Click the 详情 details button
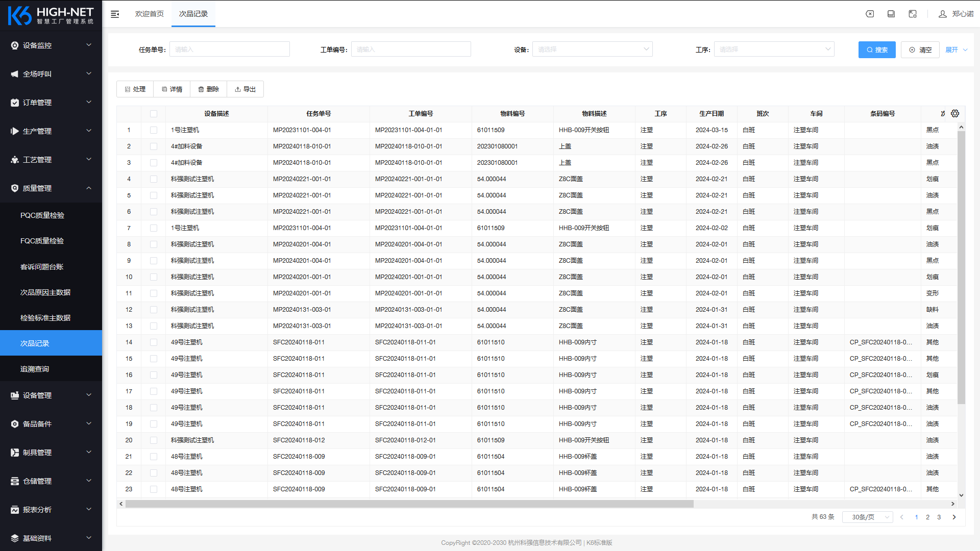The image size is (980, 551). pyautogui.click(x=172, y=89)
